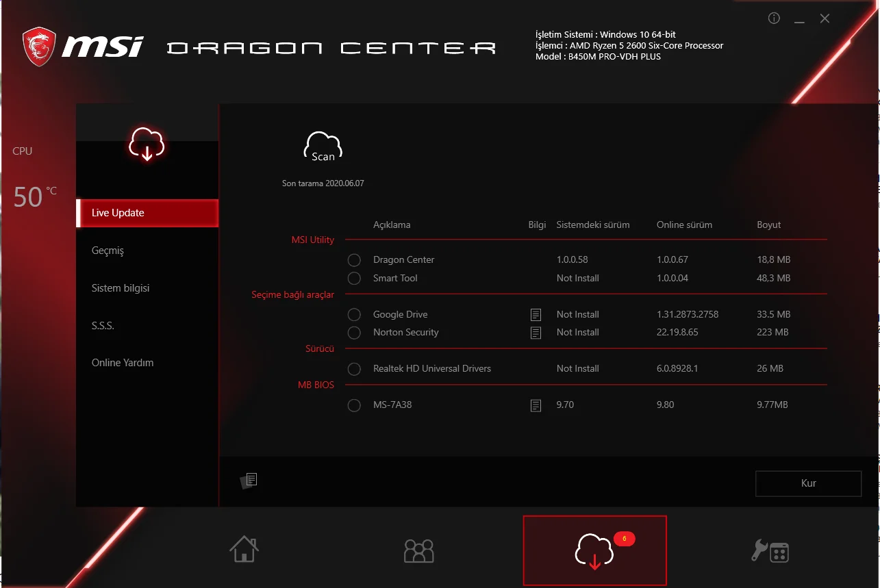Select the Live Update cloud icon in bottom bar

coord(594,551)
